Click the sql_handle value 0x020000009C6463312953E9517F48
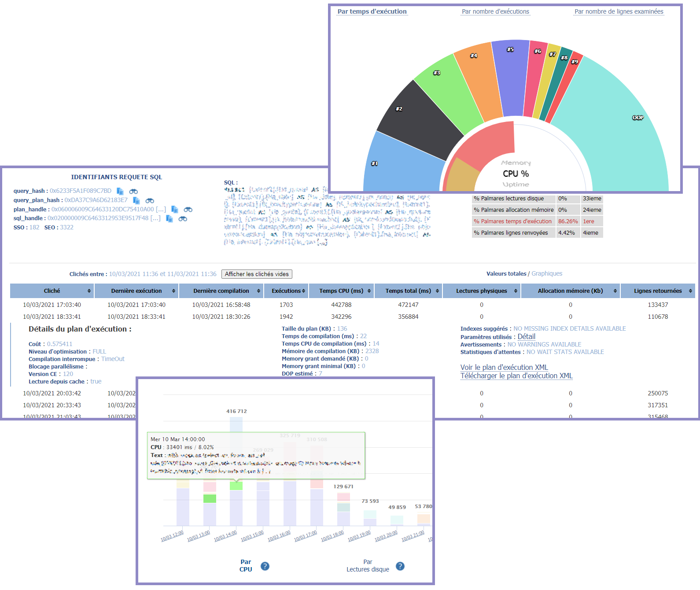700x590 pixels. 98,218
